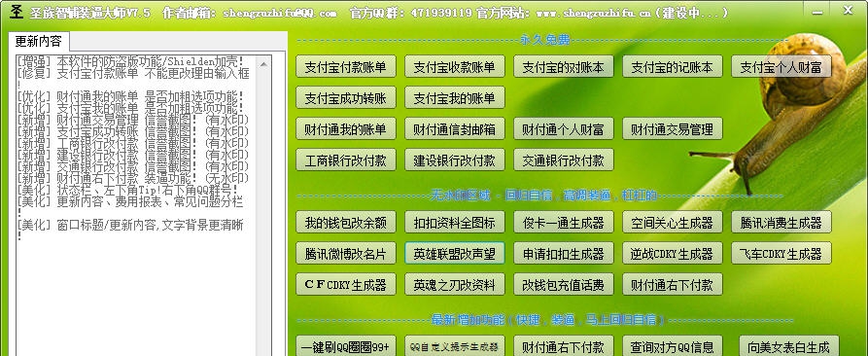Open 工商银行改付款 function
Image resolution: width=868 pixels, height=356 pixels.
(345, 160)
